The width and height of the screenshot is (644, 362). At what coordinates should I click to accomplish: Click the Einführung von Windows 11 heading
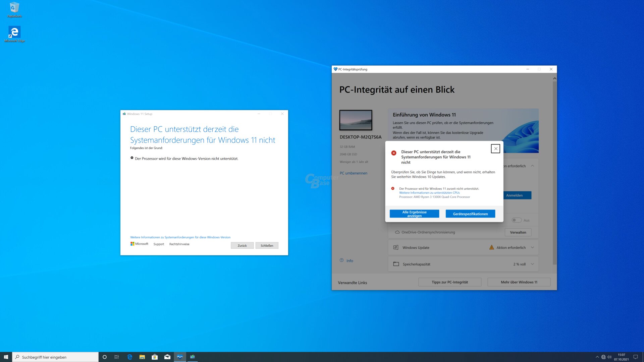[x=424, y=115]
